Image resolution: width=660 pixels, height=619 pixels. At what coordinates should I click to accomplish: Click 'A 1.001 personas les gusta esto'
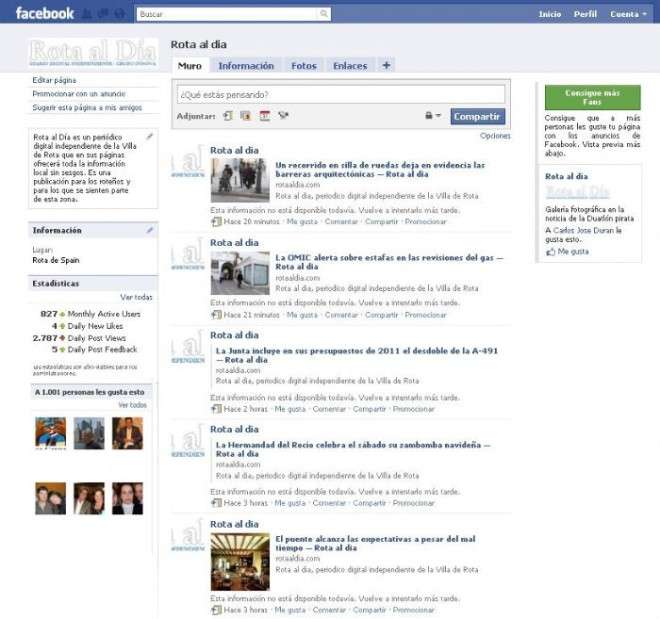89,392
